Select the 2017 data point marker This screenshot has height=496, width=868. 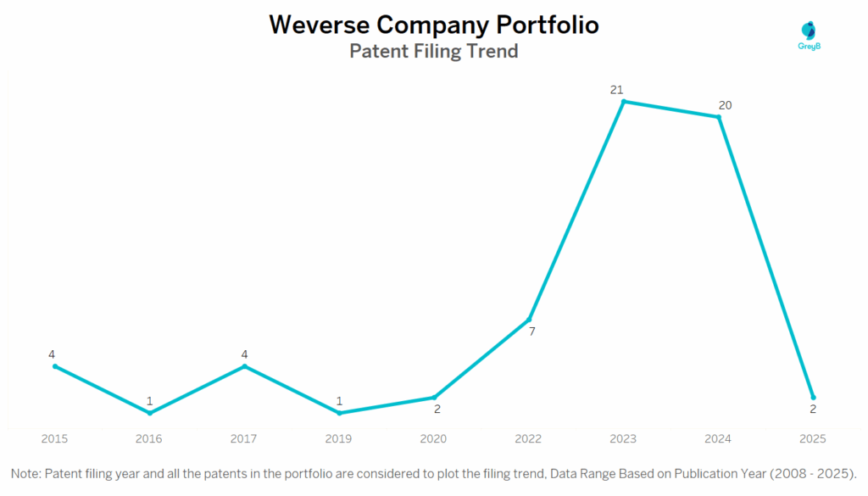(245, 366)
